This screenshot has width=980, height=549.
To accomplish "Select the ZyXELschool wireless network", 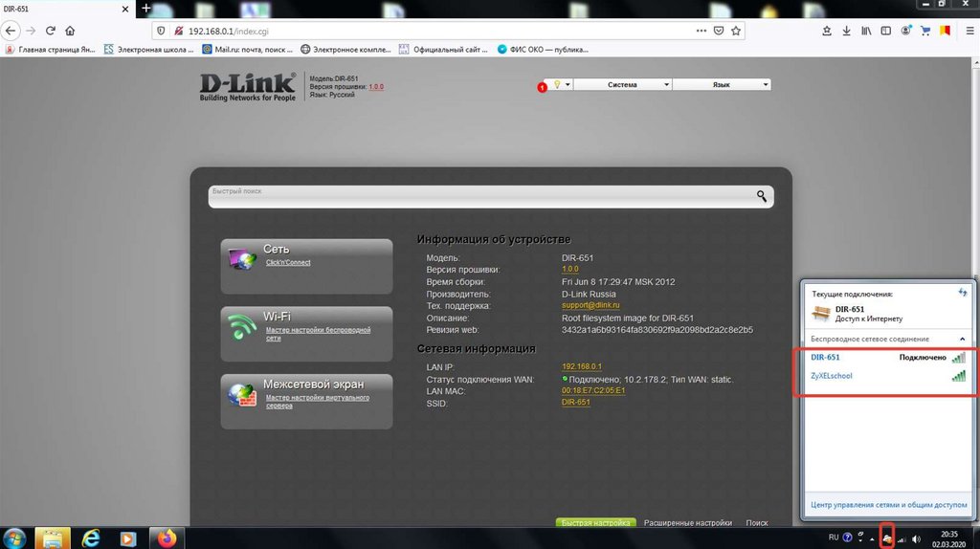I will coord(887,376).
